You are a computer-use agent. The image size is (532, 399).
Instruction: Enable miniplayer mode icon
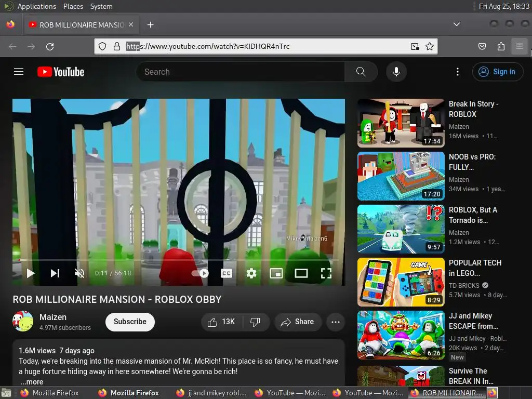point(276,273)
